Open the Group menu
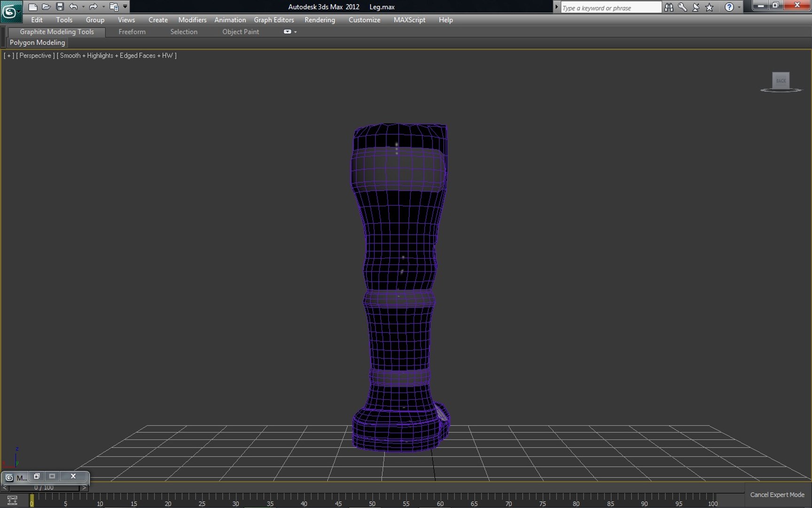The width and height of the screenshot is (812, 508). [95, 20]
